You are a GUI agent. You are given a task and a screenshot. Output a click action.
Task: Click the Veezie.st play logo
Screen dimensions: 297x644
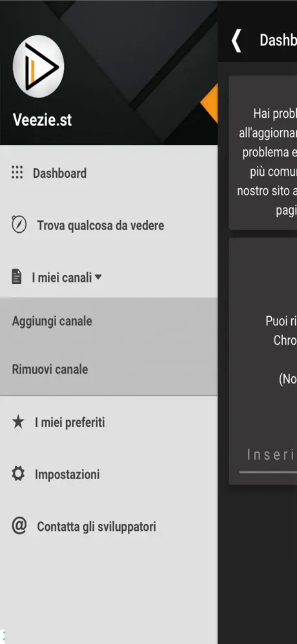pos(39,66)
